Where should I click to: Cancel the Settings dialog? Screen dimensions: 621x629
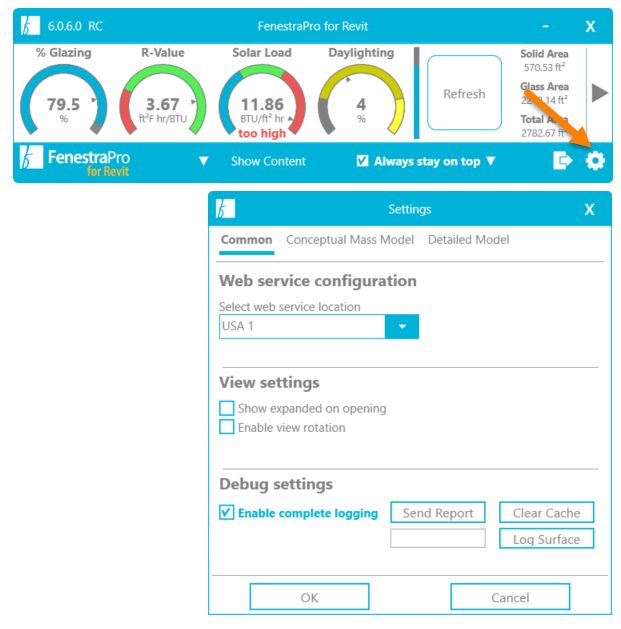510,597
